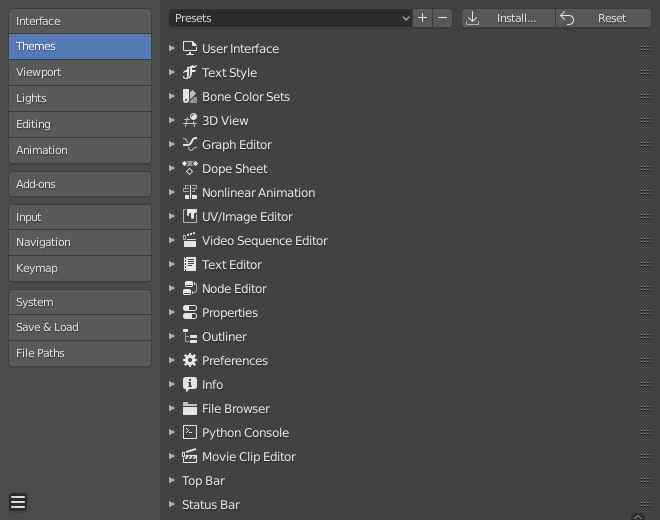
Task: Click the Python Console icon
Action: [x=190, y=432]
